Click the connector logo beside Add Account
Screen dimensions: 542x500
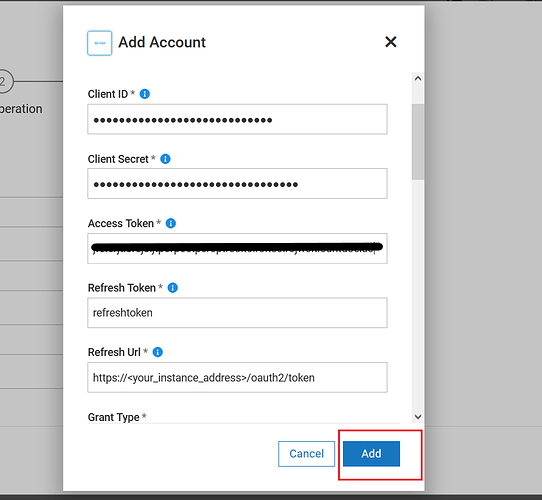point(100,43)
